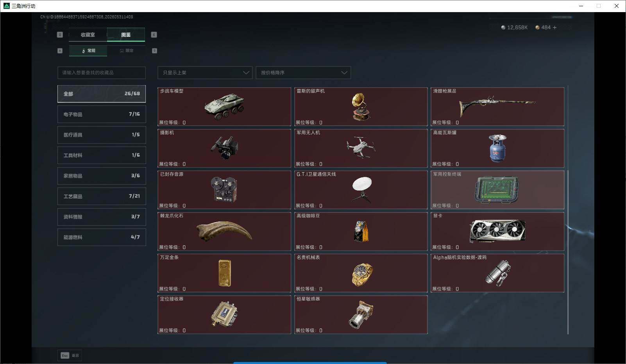The image size is (626, 364).
Task: Switch to the 图鉴 tab
Action: 126,35
